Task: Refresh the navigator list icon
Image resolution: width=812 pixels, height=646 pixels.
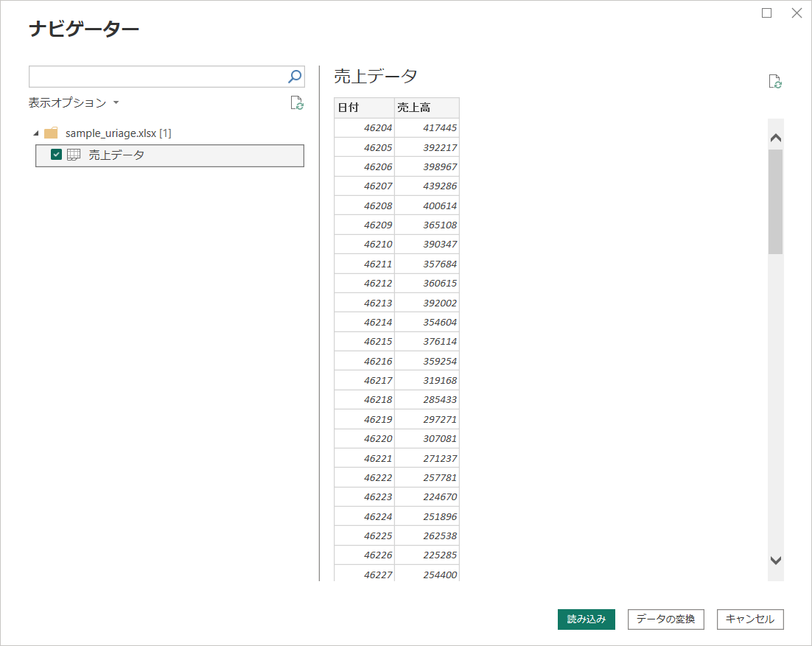Action: [297, 103]
